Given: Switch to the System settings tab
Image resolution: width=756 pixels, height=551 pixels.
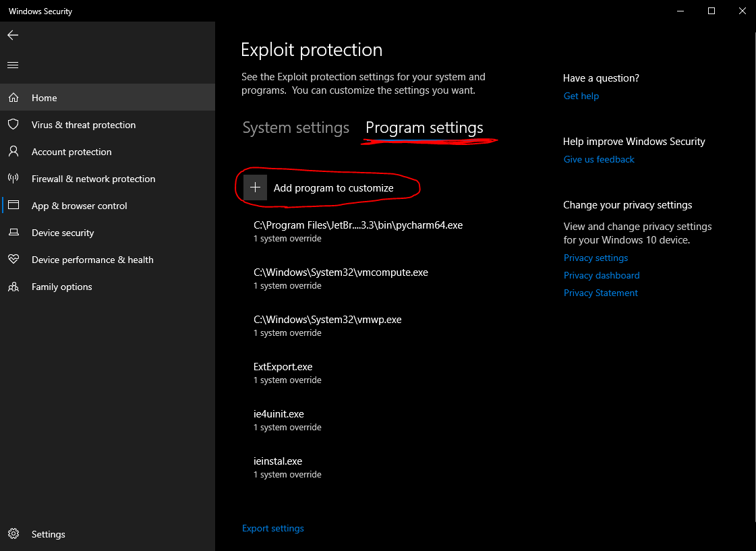Looking at the screenshot, I should [295, 128].
